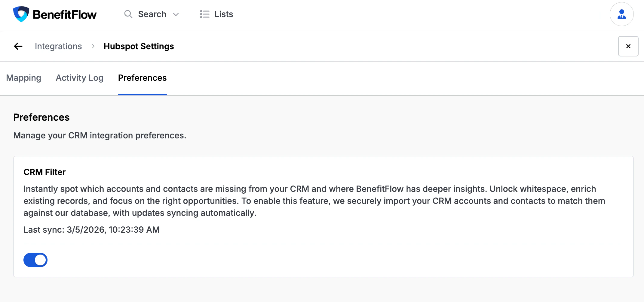The height and width of the screenshot is (302, 644).
Task: Click the back arrow to leave Hubspot Settings
Action: coord(18,46)
